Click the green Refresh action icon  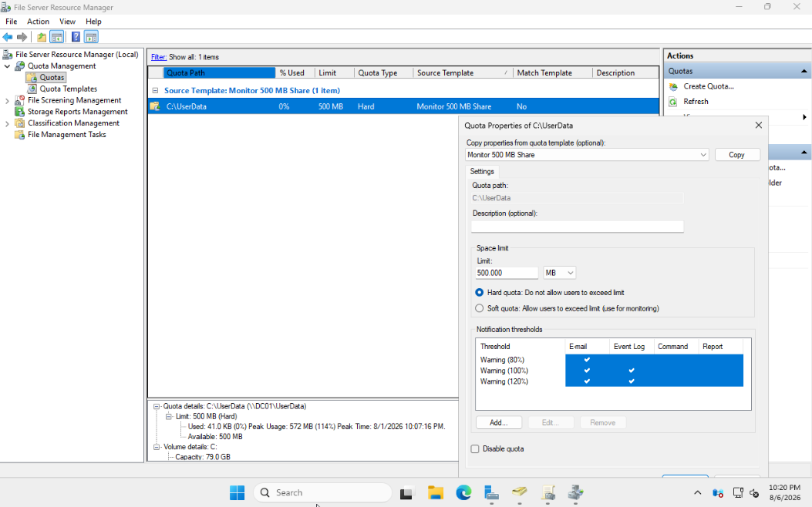point(673,102)
